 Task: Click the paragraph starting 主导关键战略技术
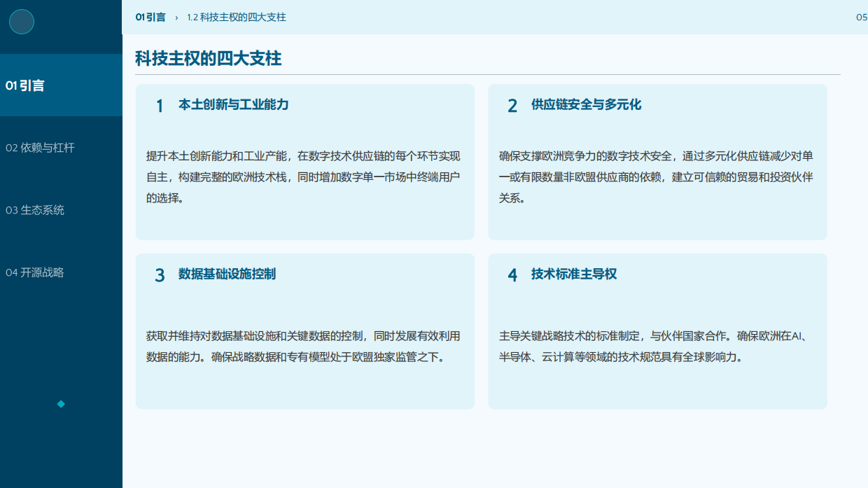pyautogui.click(x=654, y=347)
